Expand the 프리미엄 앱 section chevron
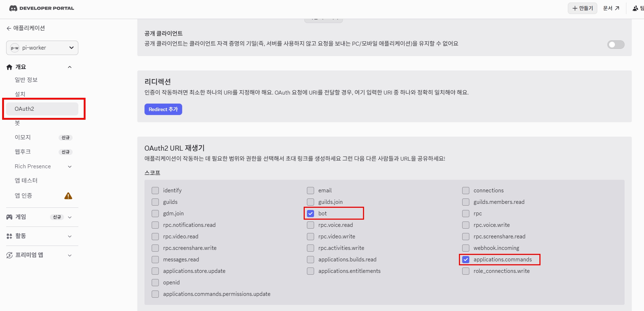Image resolution: width=644 pixels, height=311 pixels. click(70, 255)
